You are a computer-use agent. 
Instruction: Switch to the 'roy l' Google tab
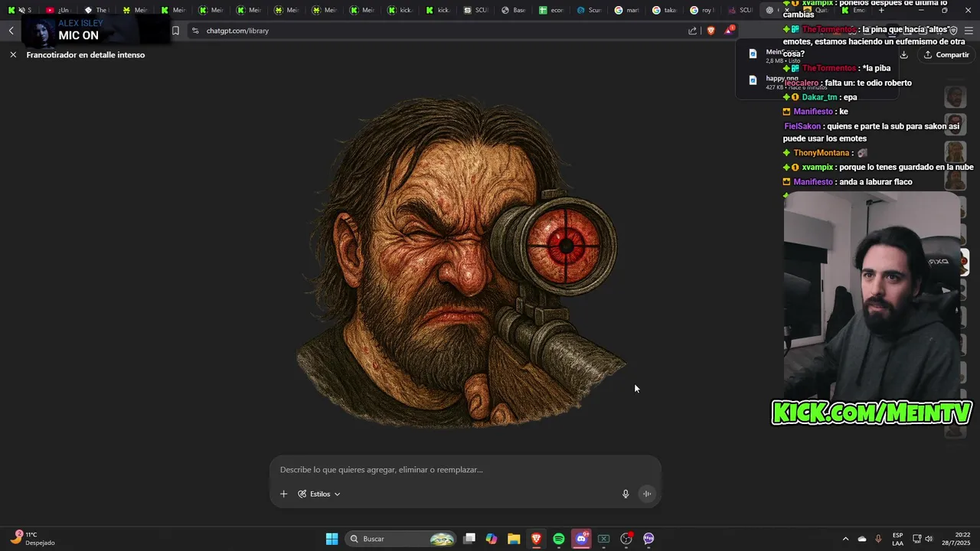point(703,10)
